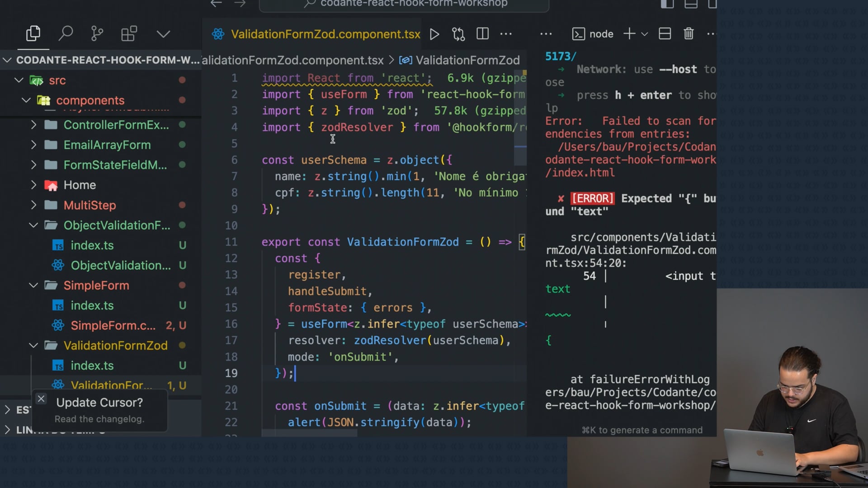Image resolution: width=868 pixels, height=488 pixels.
Task: Split the editor to the right
Action: coord(482,34)
